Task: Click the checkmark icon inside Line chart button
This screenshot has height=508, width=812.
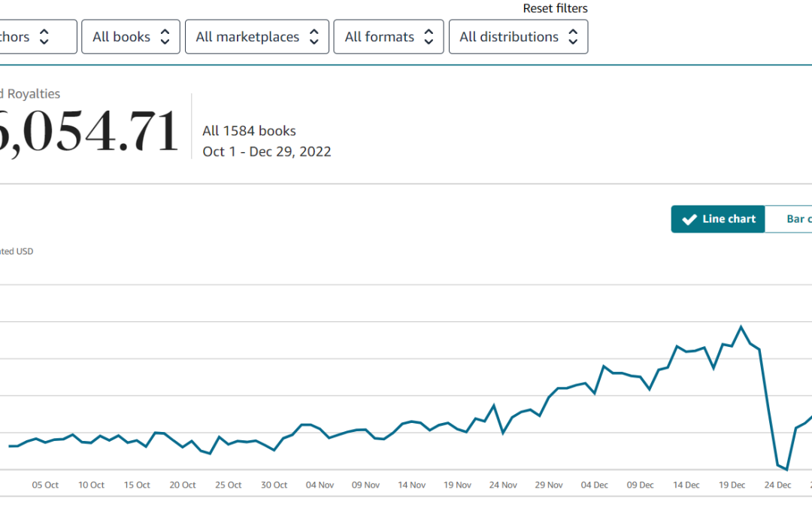Action: [689, 218]
